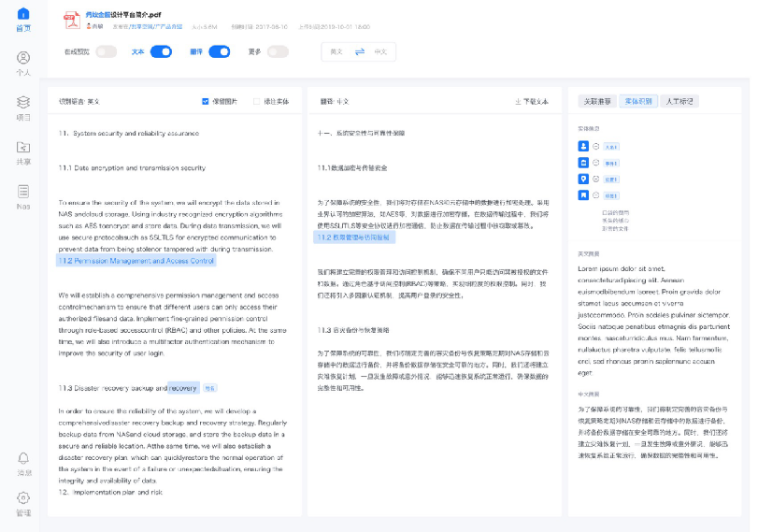Turn off the 翻译 translation switch
The width and height of the screenshot is (758, 532).
219,51
